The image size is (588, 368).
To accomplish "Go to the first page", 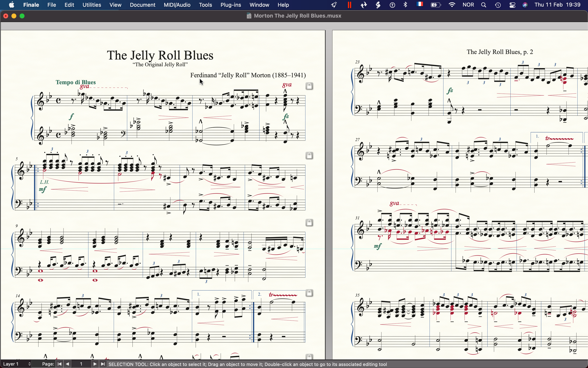I will point(60,364).
